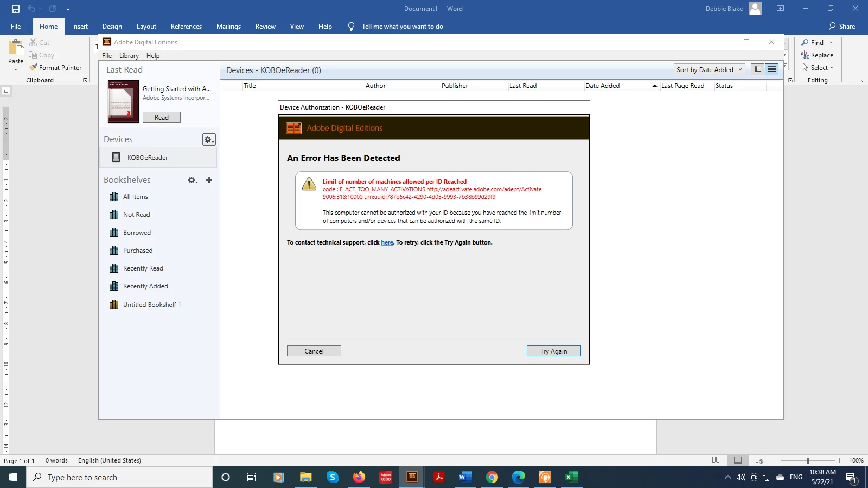Open Firefox from the taskbar
This screenshot has width=868, height=488.
359,477
